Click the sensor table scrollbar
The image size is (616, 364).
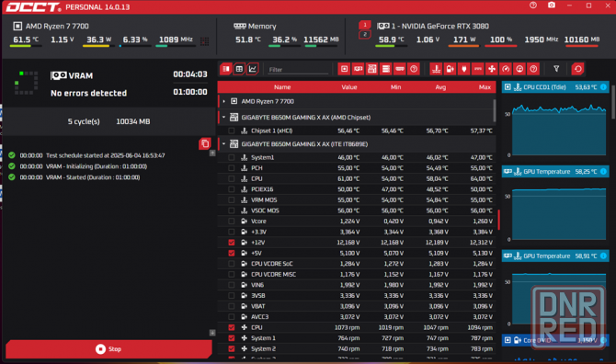[x=495, y=110]
